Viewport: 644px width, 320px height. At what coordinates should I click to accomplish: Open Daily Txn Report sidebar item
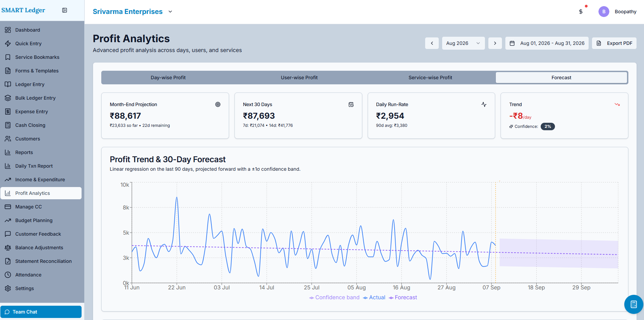[41, 166]
